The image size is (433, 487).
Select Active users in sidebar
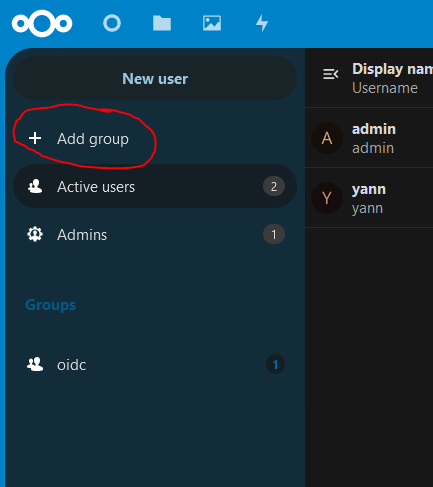tap(155, 186)
